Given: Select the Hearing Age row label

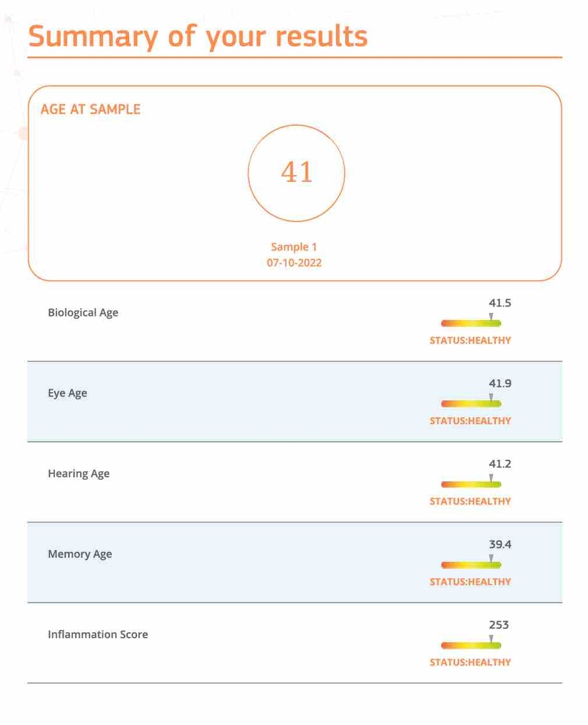Looking at the screenshot, I should (79, 474).
